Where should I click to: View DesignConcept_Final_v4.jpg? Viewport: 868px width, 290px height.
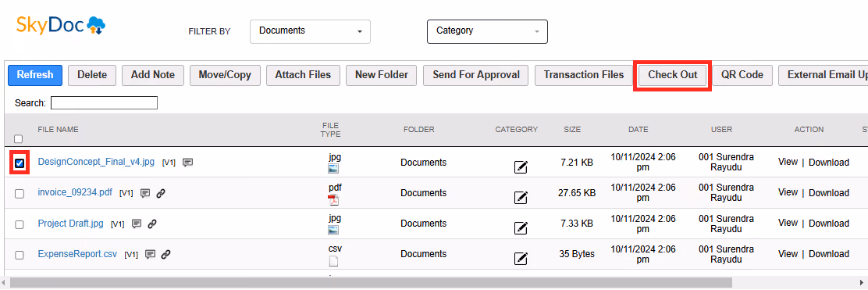[x=788, y=162]
